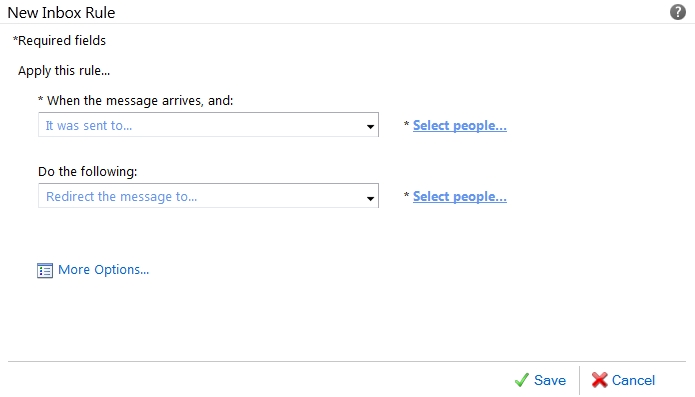This screenshot has height=397, width=695.
Task: Click the asterisk beside the action's Select people link
Action: coord(406,195)
